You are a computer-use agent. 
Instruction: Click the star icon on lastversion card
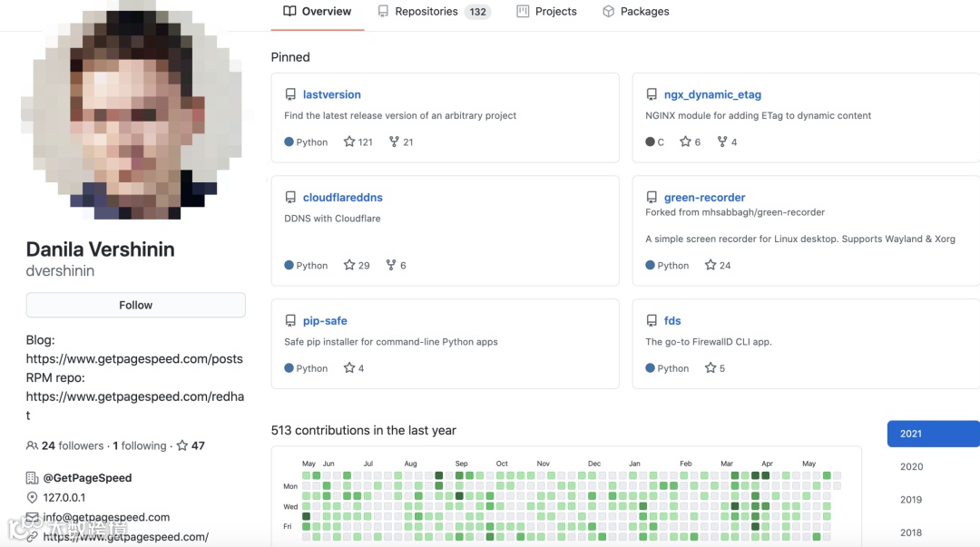(349, 142)
